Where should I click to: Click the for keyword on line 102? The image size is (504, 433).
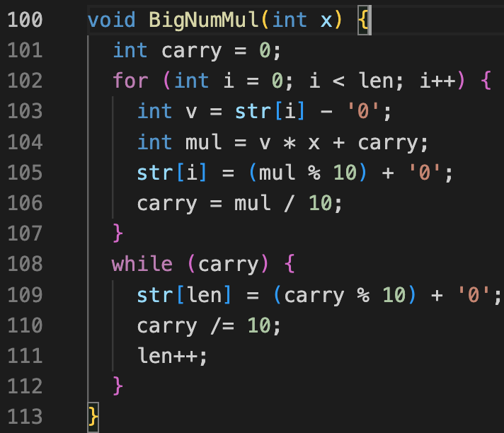132,81
